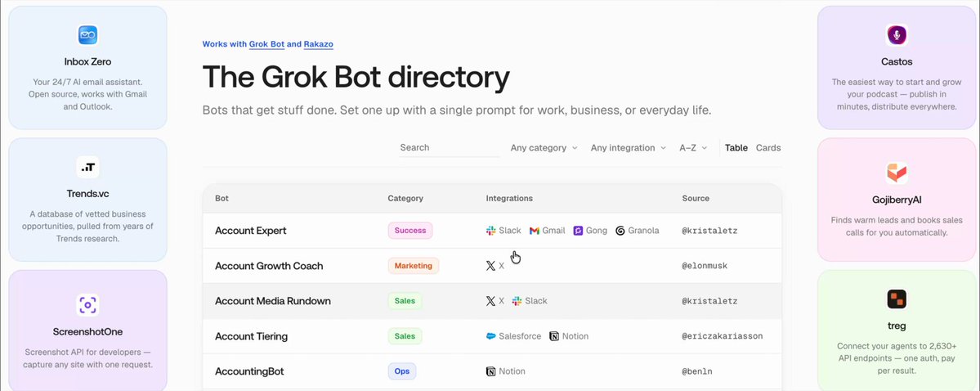Click Gmail icon in Account Expert row
This screenshot has height=391, width=980.
(535, 230)
